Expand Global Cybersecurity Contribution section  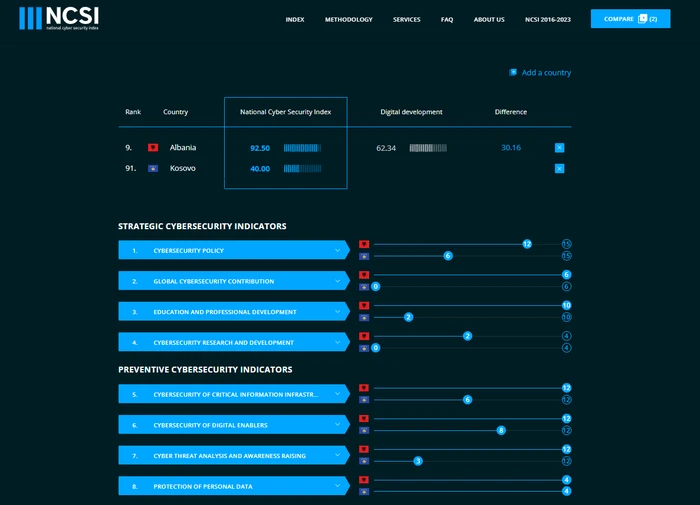pos(338,281)
